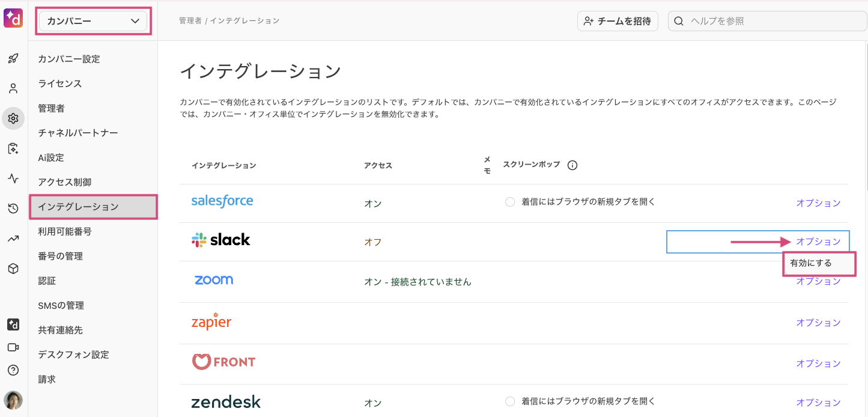Click the Salesforce logo
This screenshot has height=417, width=868.
(x=222, y=201)
